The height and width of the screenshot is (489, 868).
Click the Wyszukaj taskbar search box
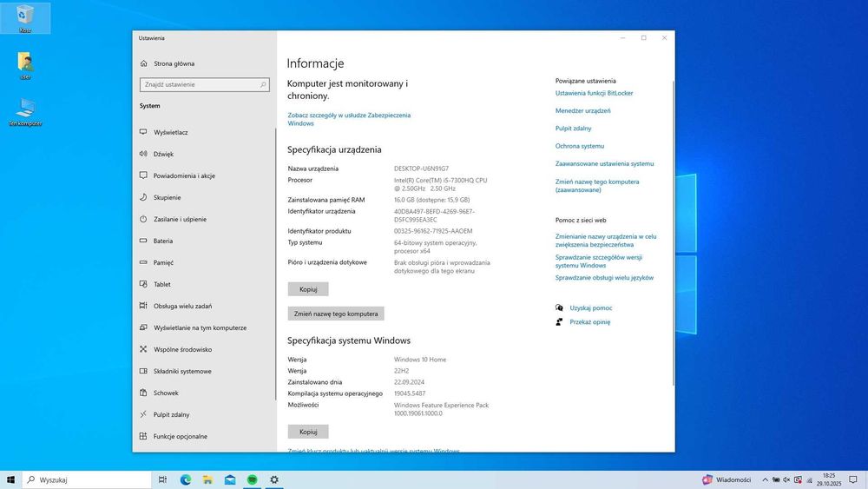tap(87, 479)
